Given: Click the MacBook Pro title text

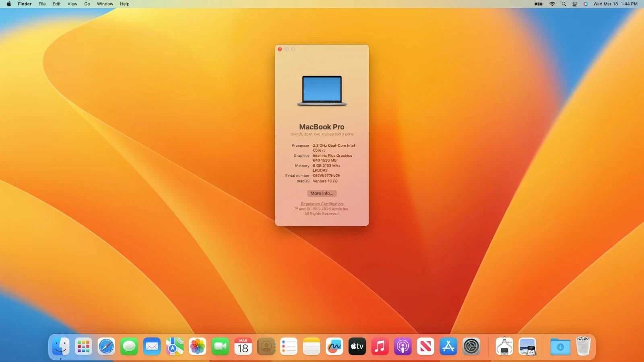Looking at the screenshot, I should (322, 127).
